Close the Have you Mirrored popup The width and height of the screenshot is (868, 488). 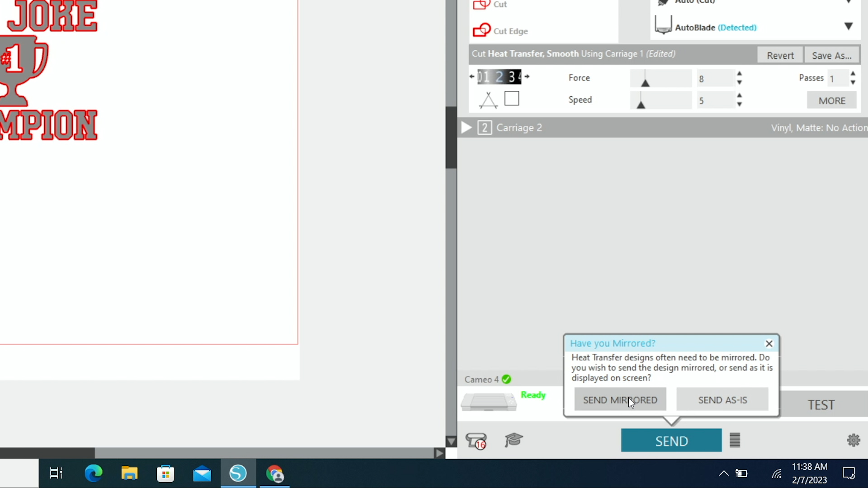[x=769, y=343]
